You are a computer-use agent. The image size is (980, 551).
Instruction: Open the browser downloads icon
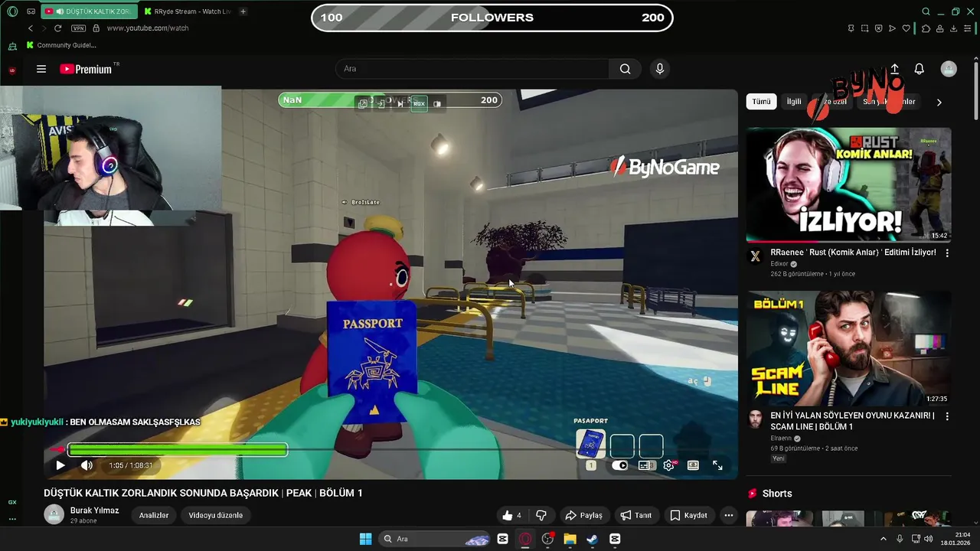(x=954, y=28)
